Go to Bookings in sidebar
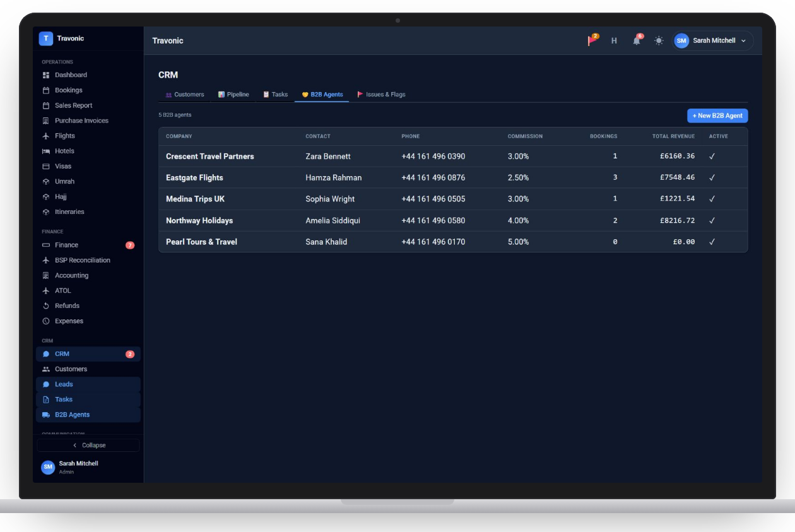 tap(88, 90)
